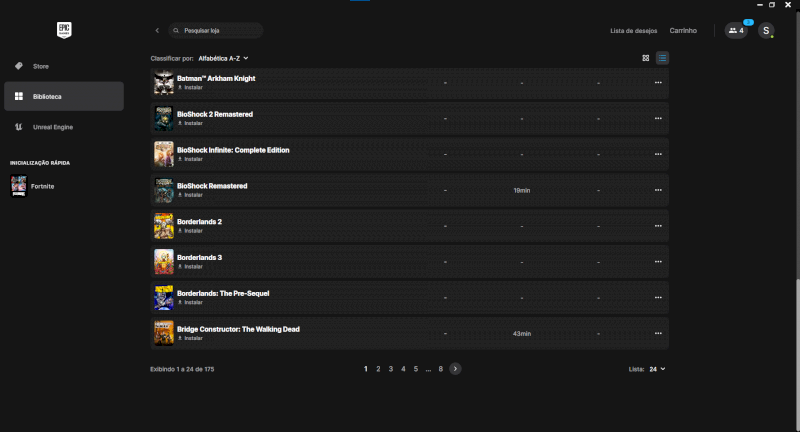Image resolution: width=800 pixels, height=432 pixels.
Task: Click the 19min playtime value
Action: (521, 190)
